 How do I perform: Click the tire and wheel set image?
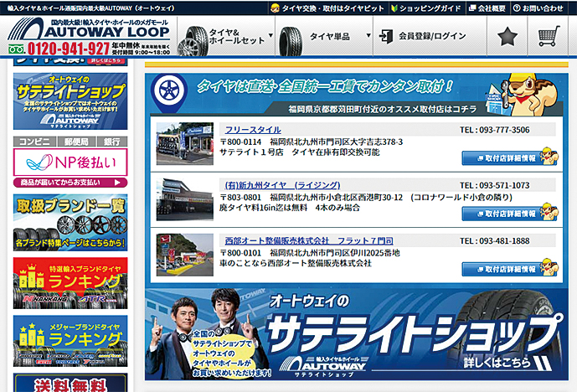pyautogui.click(x=193, y=40)
